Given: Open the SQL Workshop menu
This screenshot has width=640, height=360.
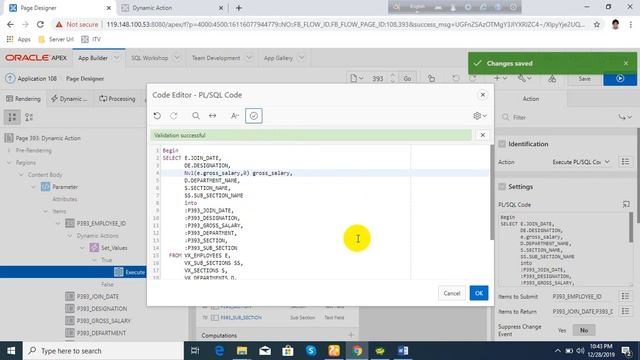Looking at the screenshot, I should pos(155,58).
